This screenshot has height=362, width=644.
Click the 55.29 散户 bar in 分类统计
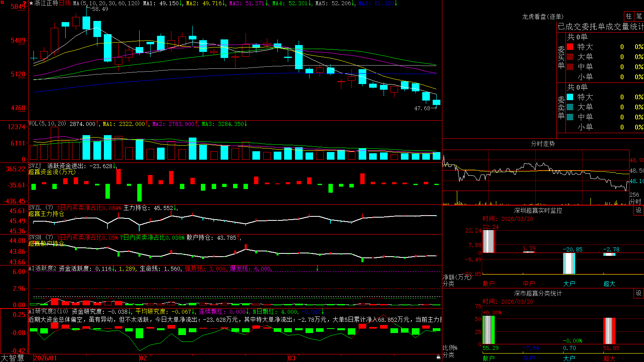tap(488, 330)
